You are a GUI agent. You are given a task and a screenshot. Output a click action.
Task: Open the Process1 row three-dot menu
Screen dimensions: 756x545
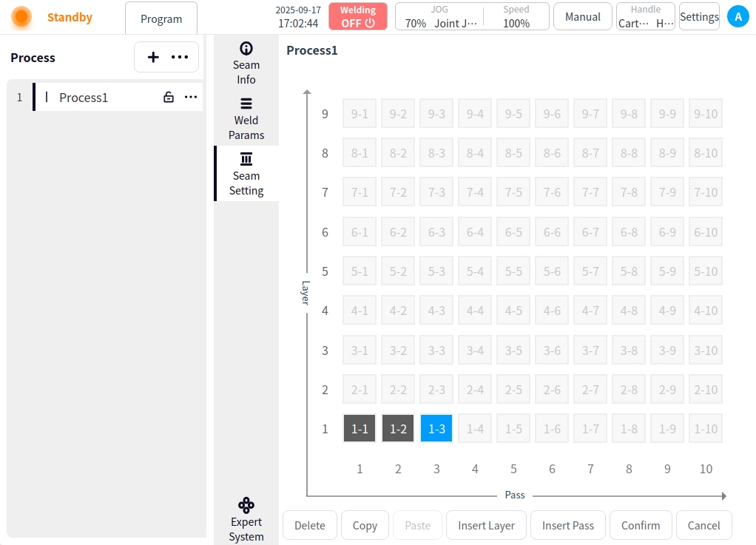[x=191, y=97]
